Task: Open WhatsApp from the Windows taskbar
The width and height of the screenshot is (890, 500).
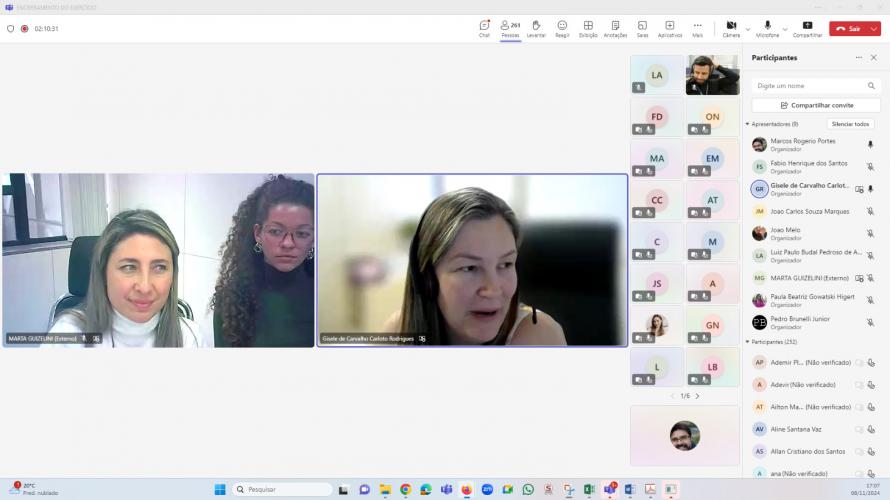Action: 528,489
